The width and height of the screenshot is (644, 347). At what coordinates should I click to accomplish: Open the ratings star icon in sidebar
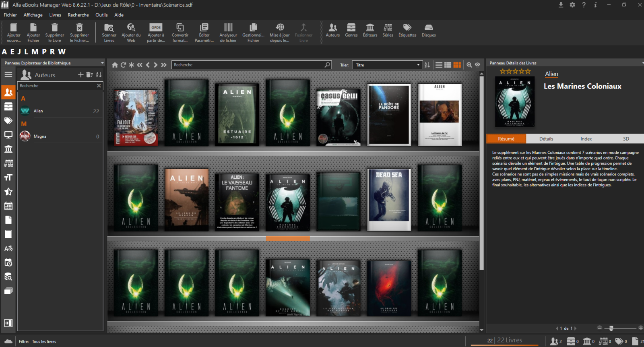pyautogui.click(x=8, y=192)
